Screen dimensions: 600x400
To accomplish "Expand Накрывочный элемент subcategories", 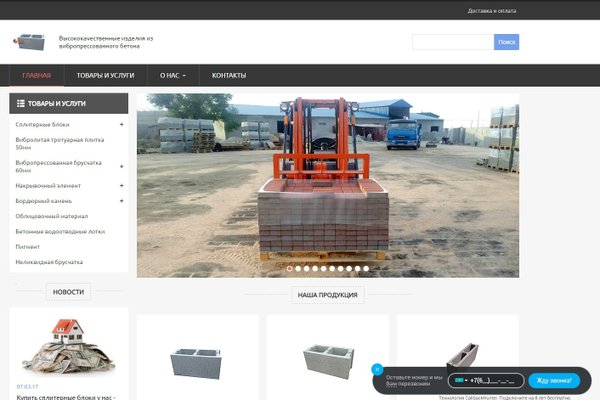I will 121,185.
